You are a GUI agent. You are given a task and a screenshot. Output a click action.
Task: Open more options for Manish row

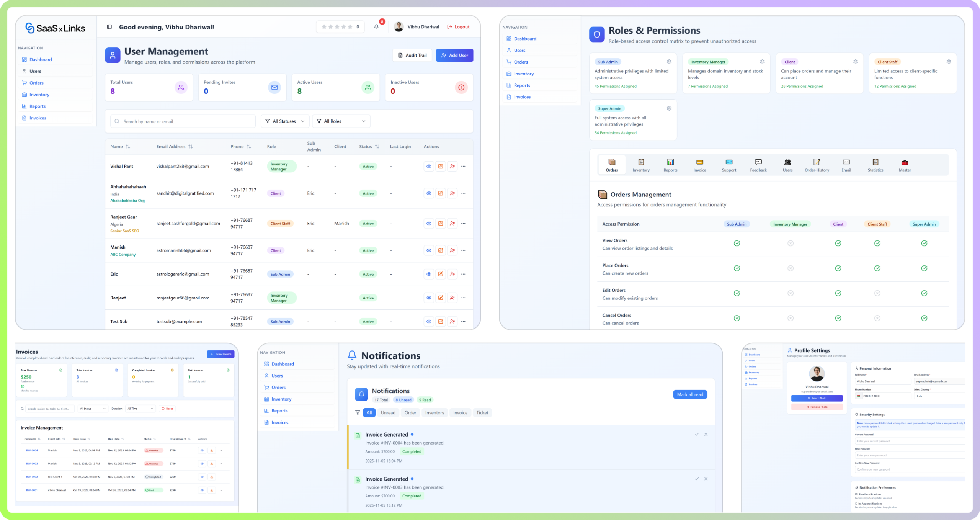click(463, 250)
